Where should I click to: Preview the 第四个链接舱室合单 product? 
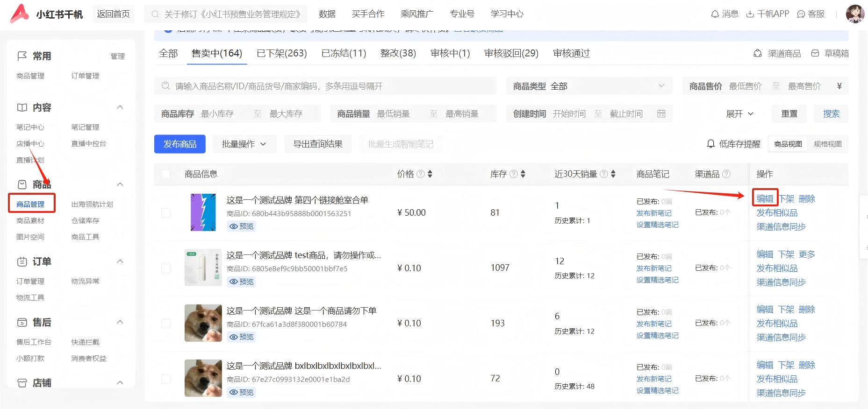(x=242, y=226)
